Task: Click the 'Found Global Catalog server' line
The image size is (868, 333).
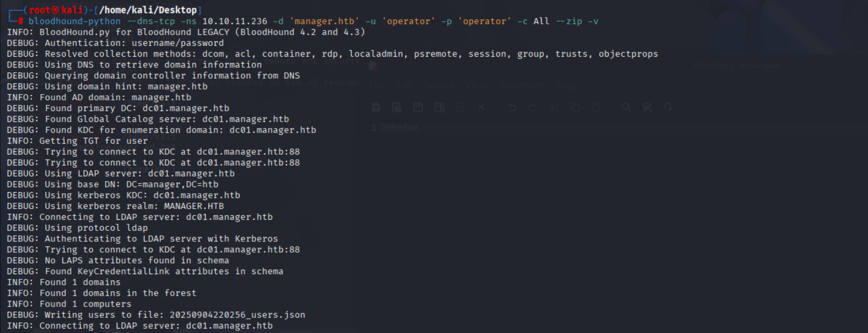Action: 148,119
